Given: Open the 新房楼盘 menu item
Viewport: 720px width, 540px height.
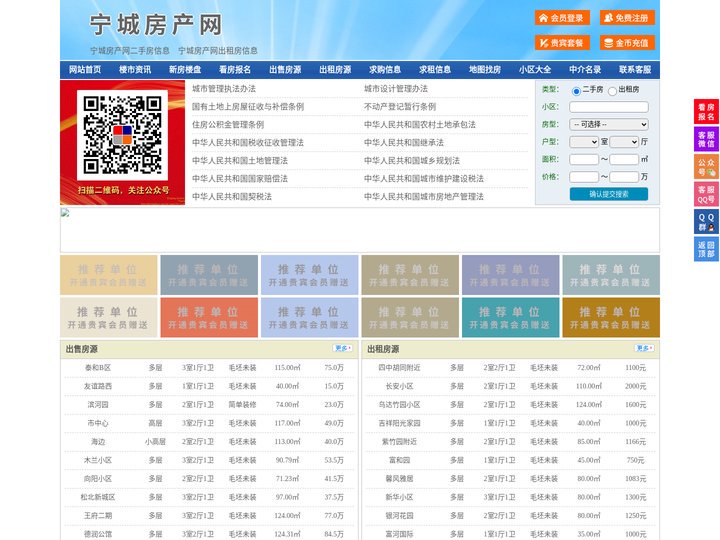Looking at the screenshot, I should (185, 70).
